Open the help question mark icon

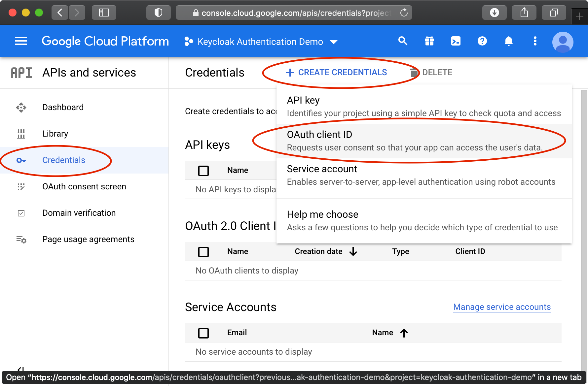point(482,41)
